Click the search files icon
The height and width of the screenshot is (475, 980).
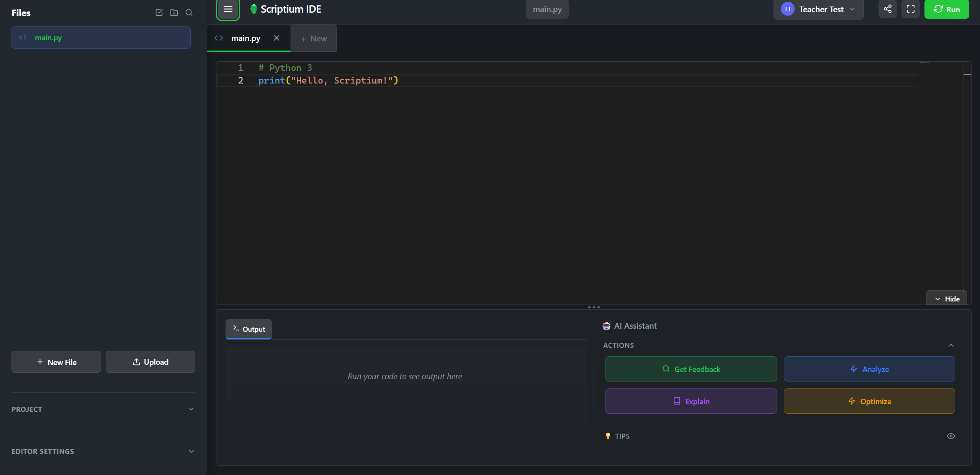(189, 13)
